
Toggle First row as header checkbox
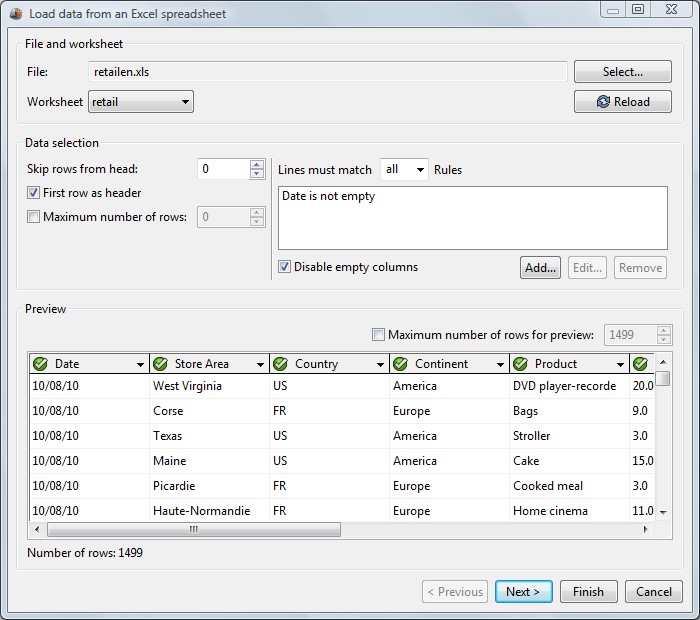point(33,193)
